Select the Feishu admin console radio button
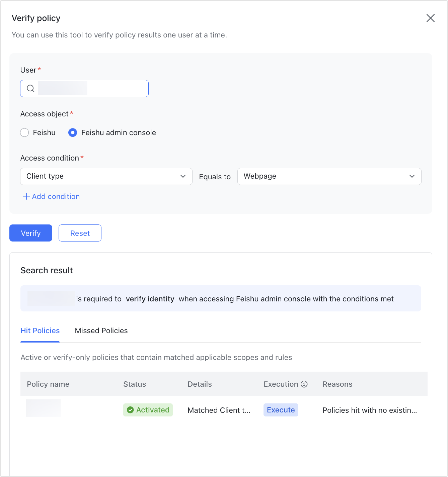This screenshot has width=448, height=477. point(72,132)
